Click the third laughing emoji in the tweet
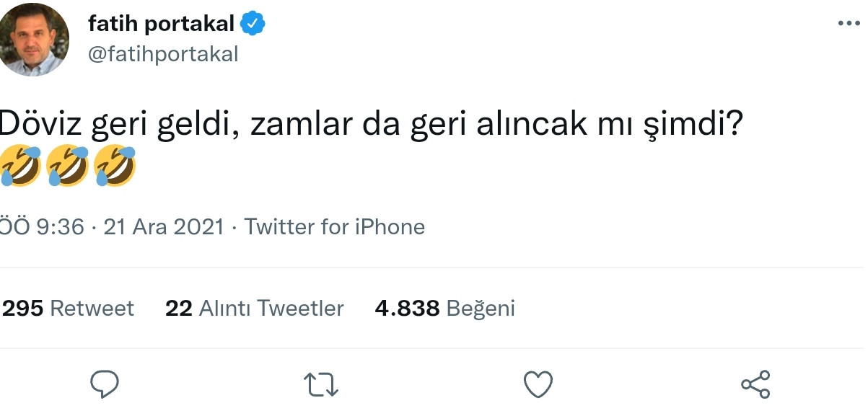 click(114, 164)
